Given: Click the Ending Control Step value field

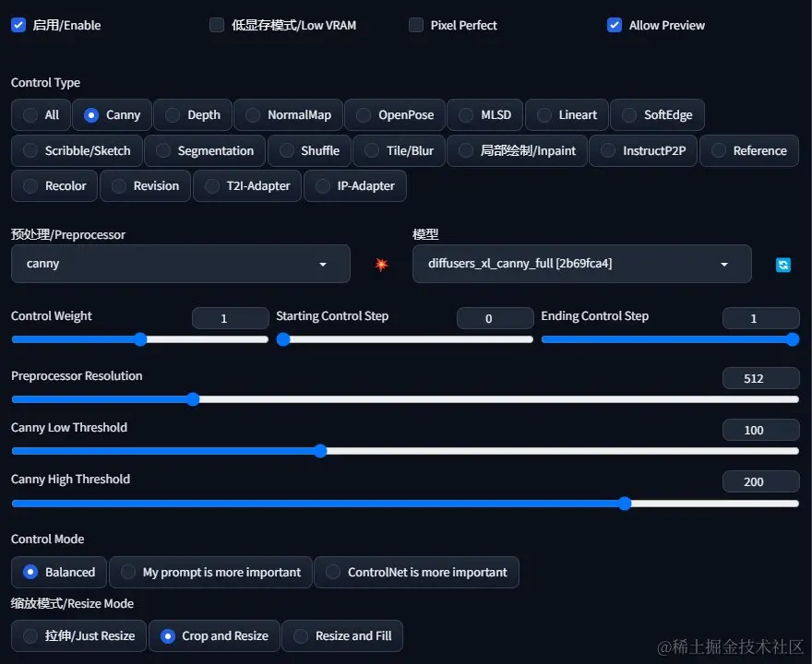Looking at the screenshot, I should coord(760,318).
